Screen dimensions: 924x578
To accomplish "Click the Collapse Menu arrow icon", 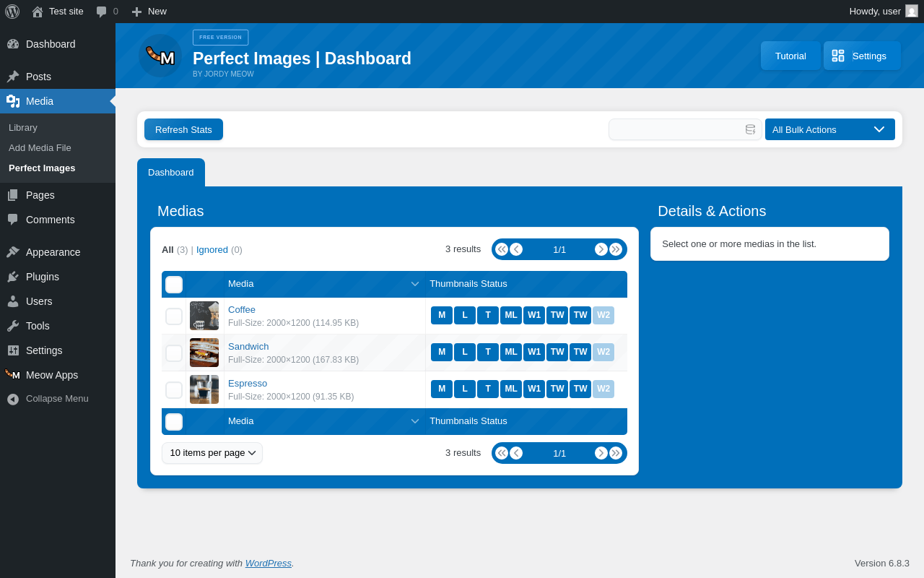I will click(x=13, y=399).
